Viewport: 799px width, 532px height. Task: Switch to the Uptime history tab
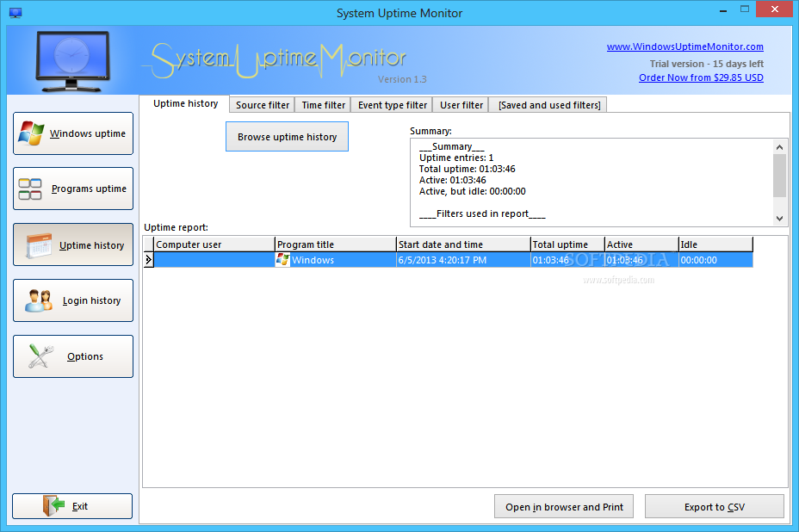pyautogui.click(x=185, y=103)
